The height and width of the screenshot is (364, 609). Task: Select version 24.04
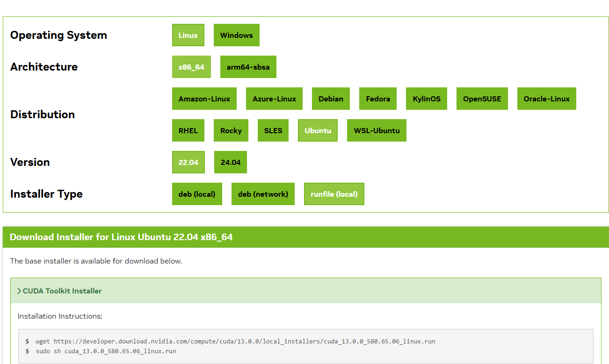(231, 162)
